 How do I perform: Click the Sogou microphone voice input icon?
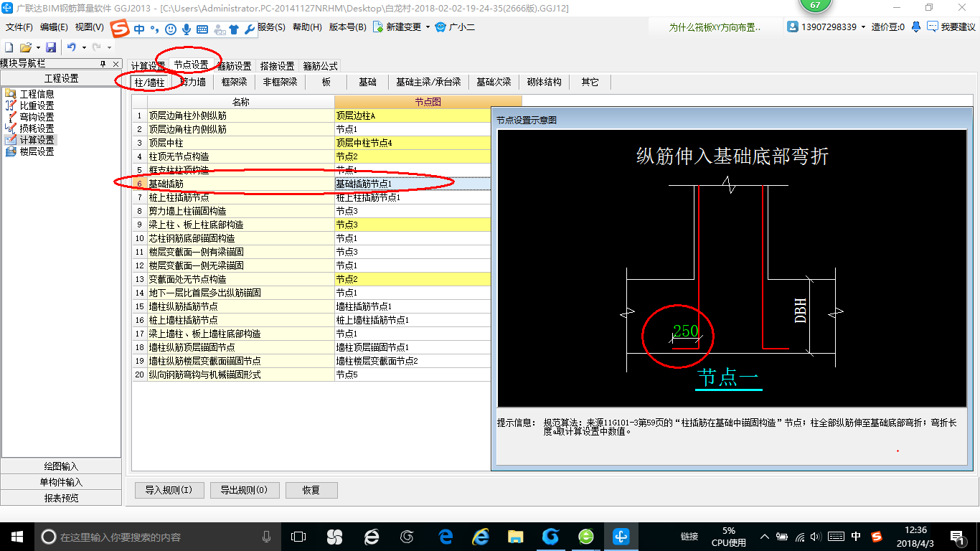tap(186, 29)
